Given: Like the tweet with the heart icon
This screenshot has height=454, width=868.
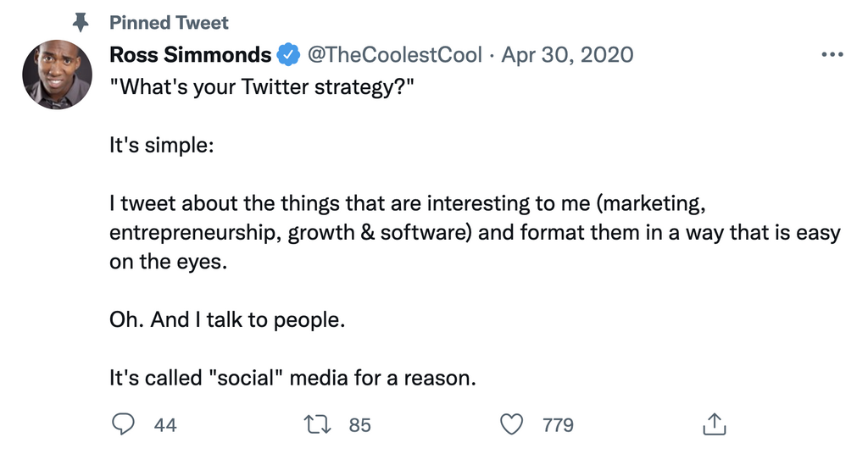Looking at the screenshot, I should click(x=512, y=424).
